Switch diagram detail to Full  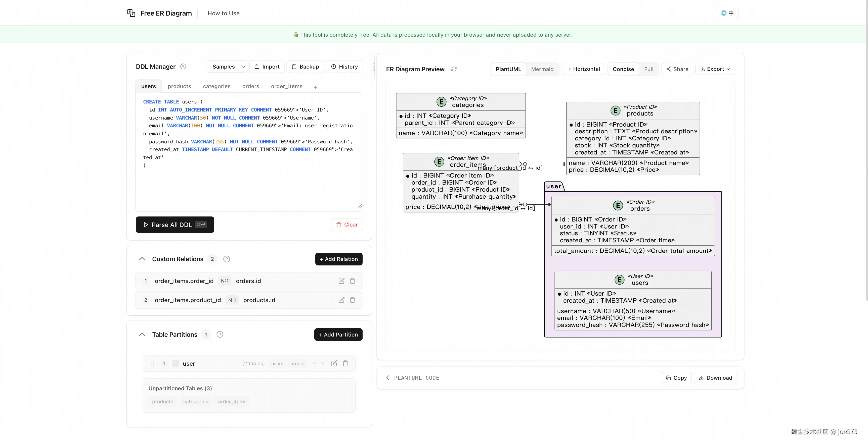pos(648,69)
